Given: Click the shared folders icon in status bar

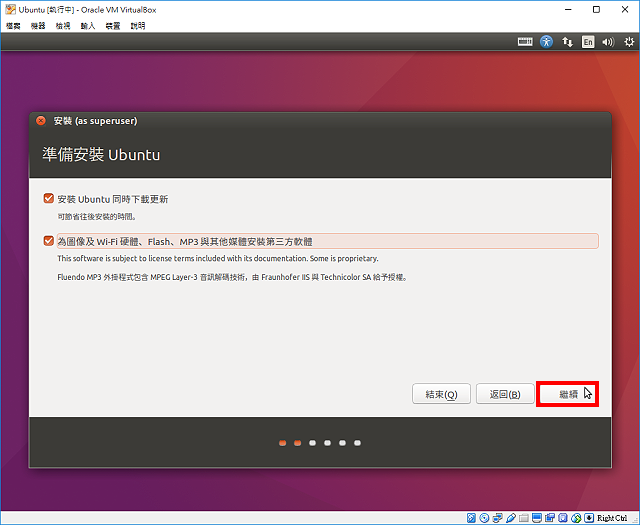Looking at the screenshot, I should 524,518.
